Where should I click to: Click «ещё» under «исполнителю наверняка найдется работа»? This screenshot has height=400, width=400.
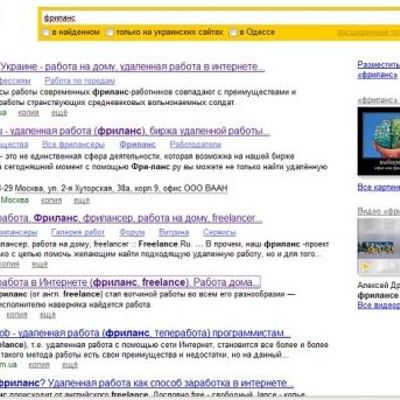(48, 315)
